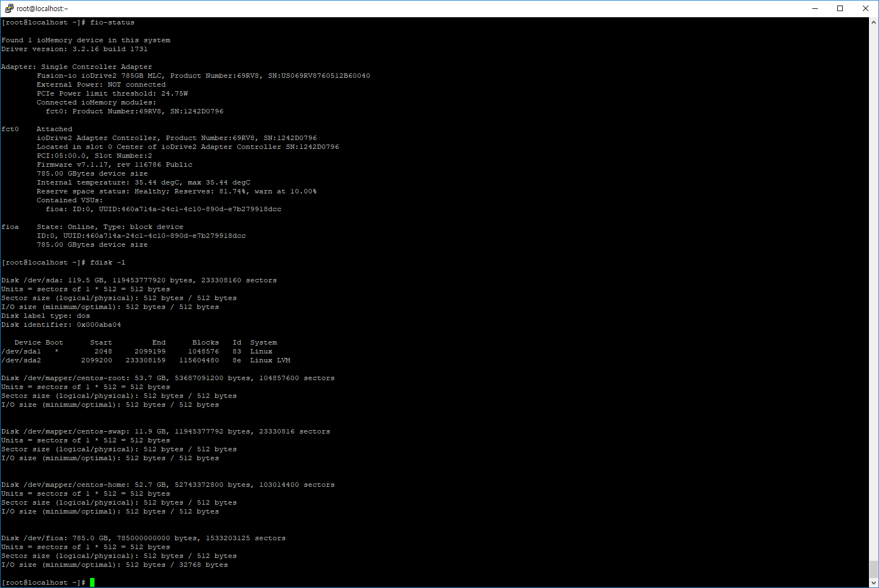Click I/O size line ending '32768 bytes'
Viewport: 879px width, 588px height.
(115, 565)
